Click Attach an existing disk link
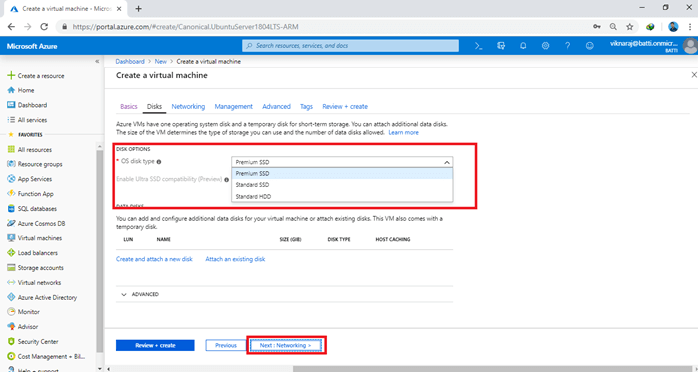Viewport: 698px width, 372px height. [235, 259]
